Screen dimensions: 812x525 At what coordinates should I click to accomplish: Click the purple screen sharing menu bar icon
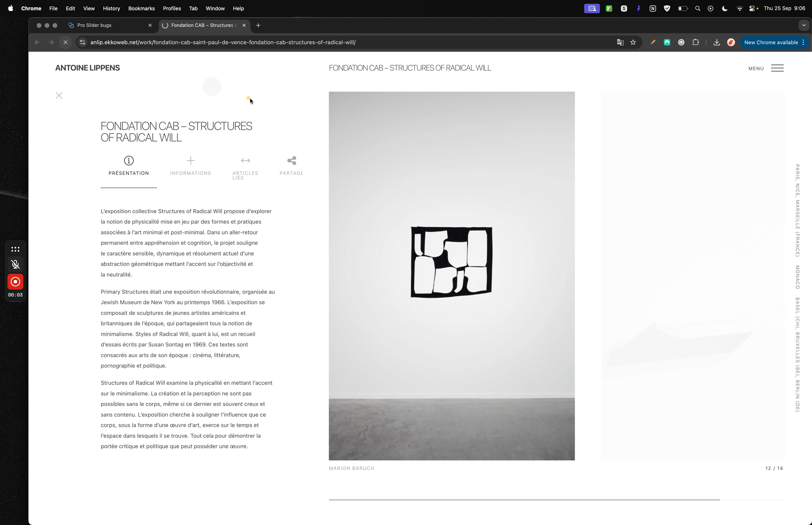point(592,8)
